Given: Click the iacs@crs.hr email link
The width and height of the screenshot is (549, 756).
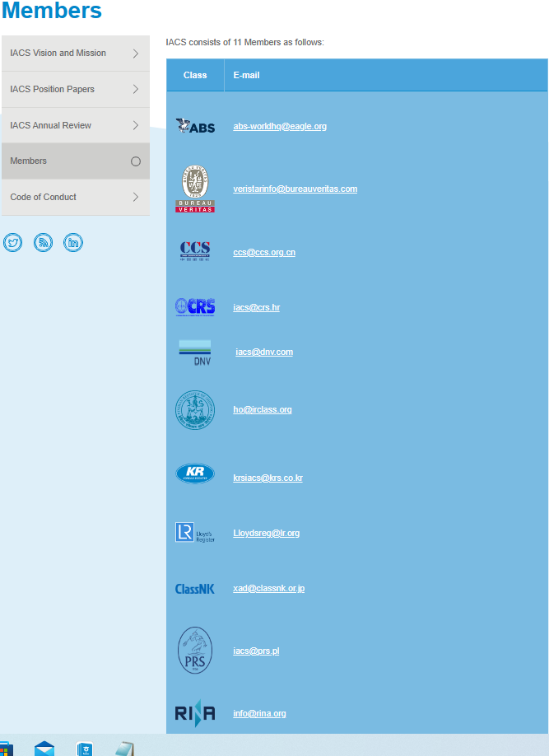Looking at the screenshot, I should coord(257,307).
